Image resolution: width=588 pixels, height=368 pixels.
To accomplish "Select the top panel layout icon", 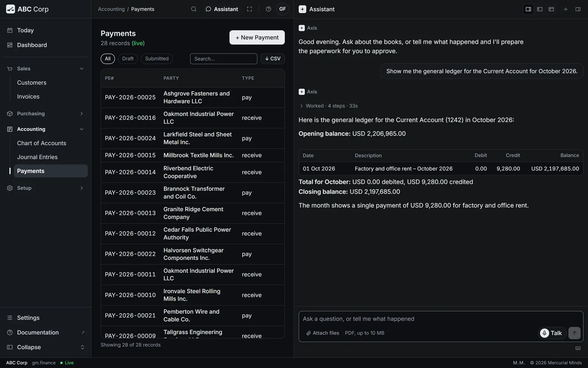I will click(551, 9).
